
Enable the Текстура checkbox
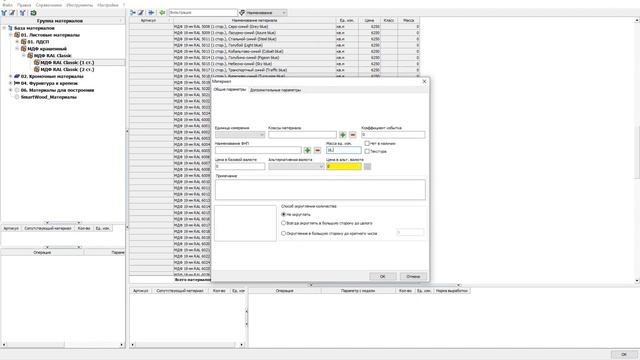point(367,151)
